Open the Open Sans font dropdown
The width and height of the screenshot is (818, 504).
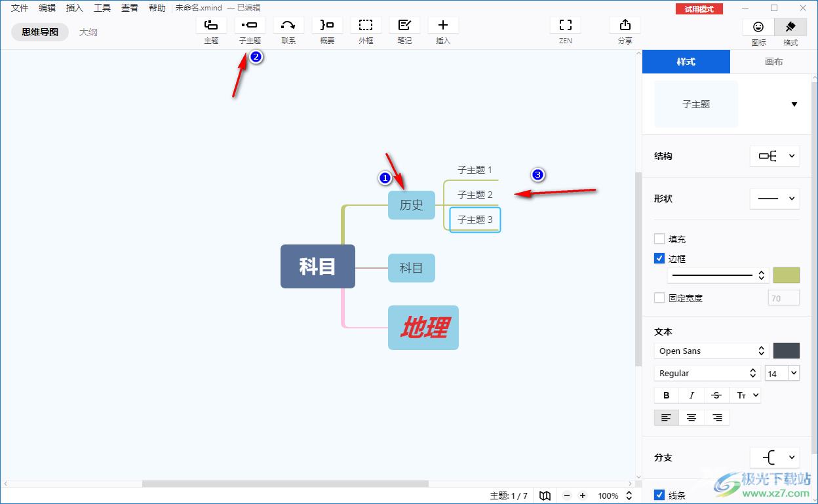click(x=711, y=351)
